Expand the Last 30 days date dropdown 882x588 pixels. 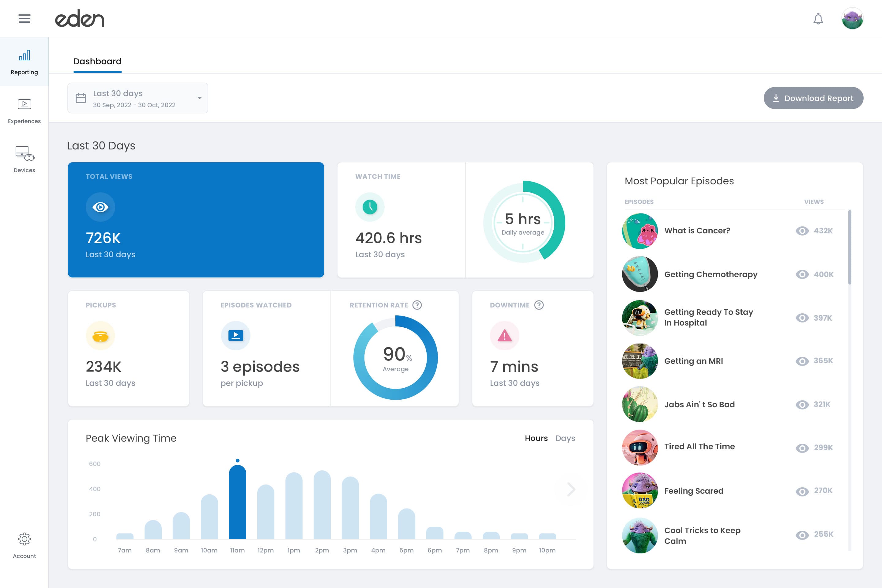pos(199,98)
